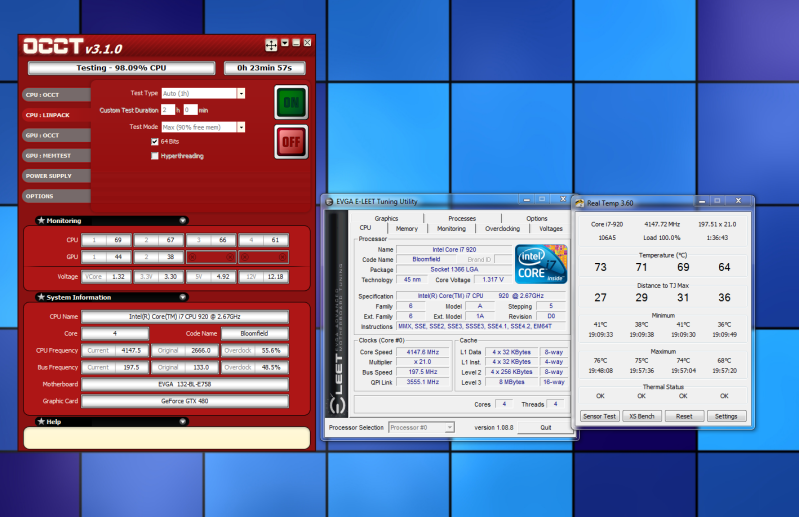Switch to the Graphics tab in E-LEET
Viewport: 799px width, 517px height.
(x=386, y=218)
